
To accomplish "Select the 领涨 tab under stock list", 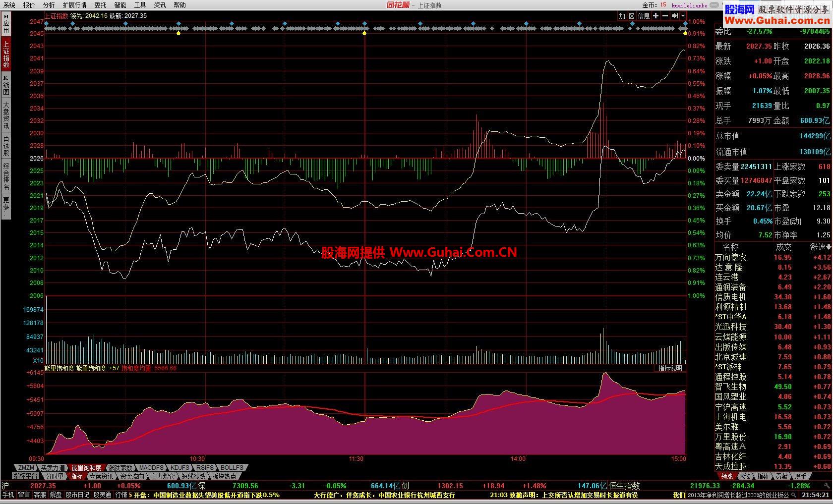I will (x=727, y=476).
